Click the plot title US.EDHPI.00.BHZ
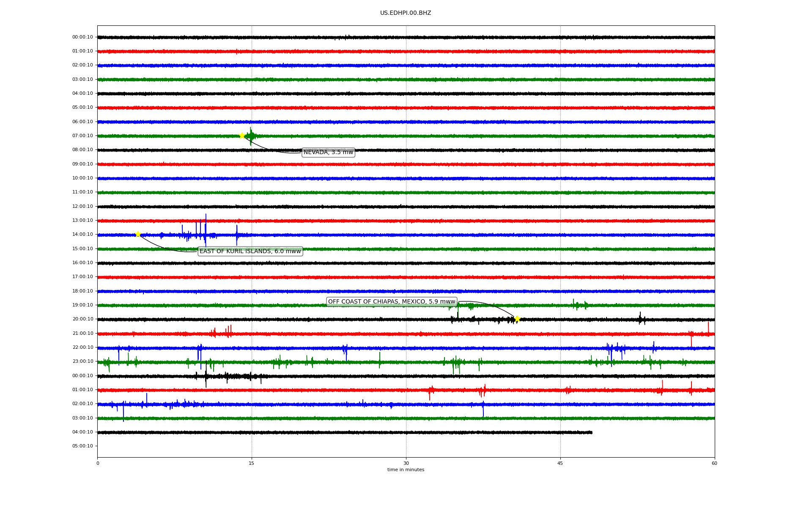Image resolution: width=812 pixels, height=508 pixels. click(406, 13)
